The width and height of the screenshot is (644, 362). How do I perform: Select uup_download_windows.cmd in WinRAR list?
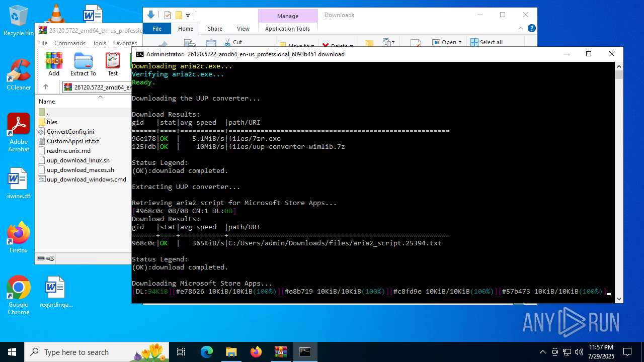(x=83, y=179)
